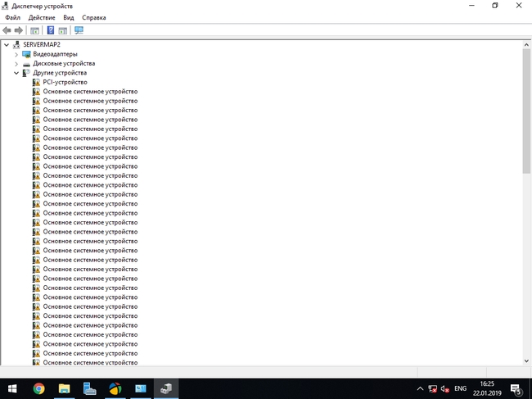Click the vertical scrollbar thumb
This screenshot has width=532, height=399.
pos(526,111)
